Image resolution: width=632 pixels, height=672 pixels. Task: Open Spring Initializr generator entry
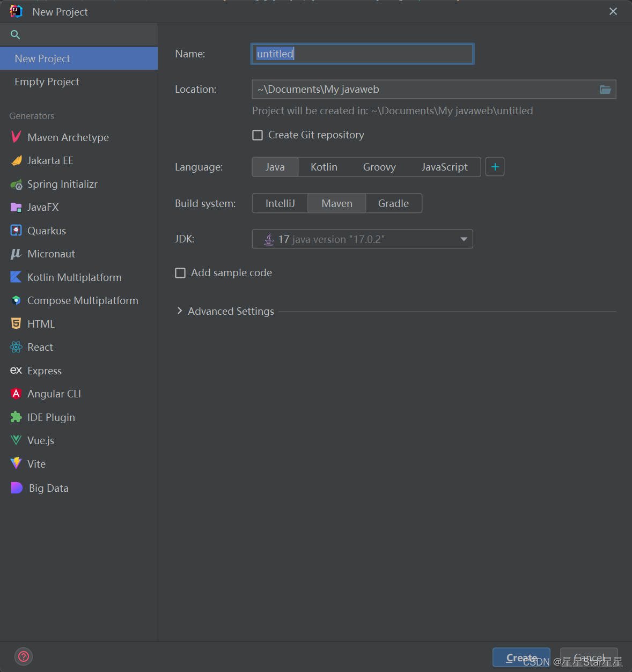pos(79,184)
